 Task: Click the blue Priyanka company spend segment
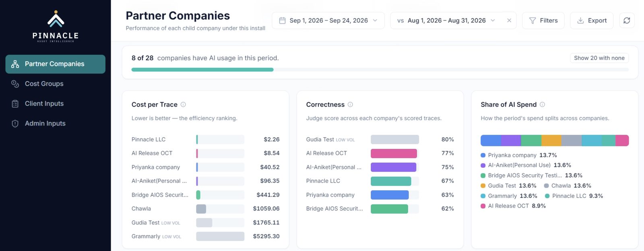click(x=491, y=140)
